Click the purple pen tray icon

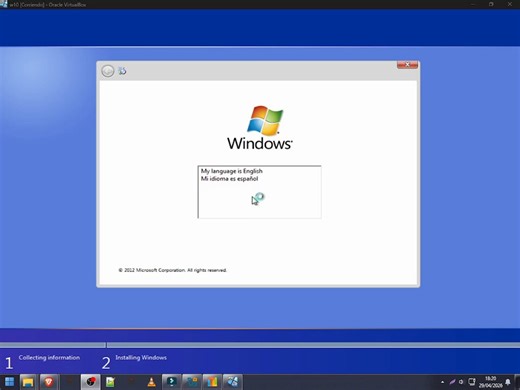tap(452, 382)
